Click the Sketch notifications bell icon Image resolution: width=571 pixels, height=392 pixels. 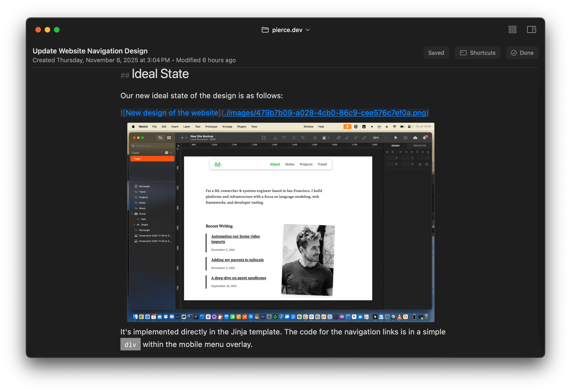pos(425,137)
